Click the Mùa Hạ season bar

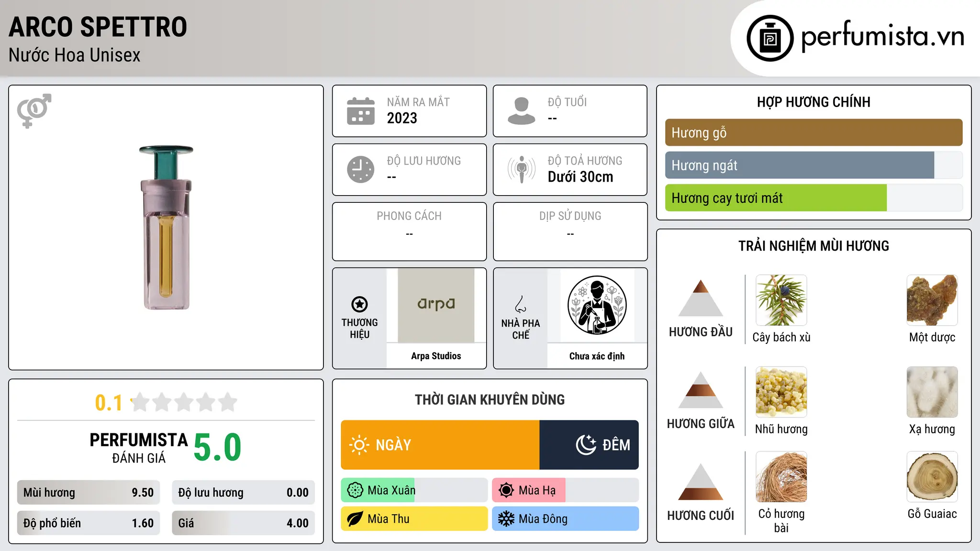566,490
